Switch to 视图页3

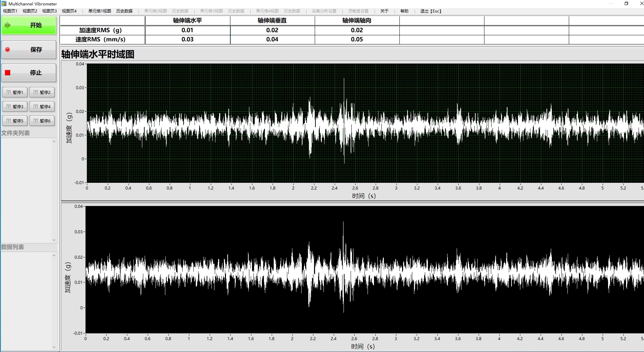[49, 11]
